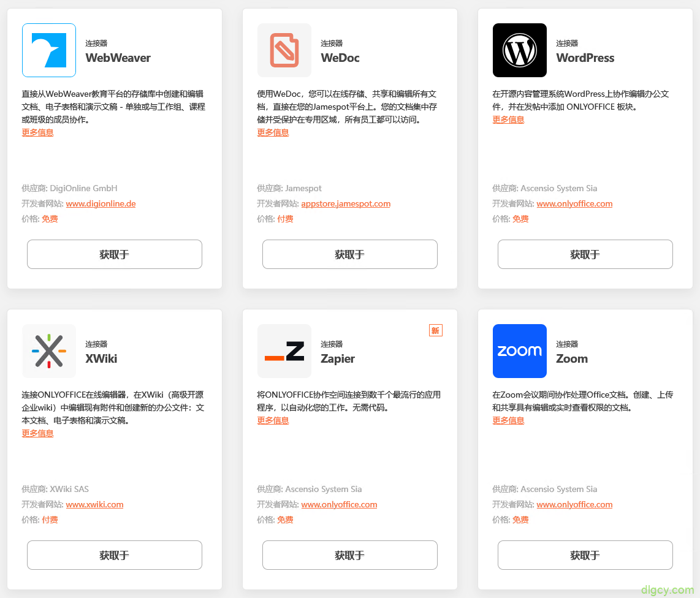This screenshot has width=700, height=598.
Task: Click 价格: 免费 on WebWeaver card
Action: 40,219
